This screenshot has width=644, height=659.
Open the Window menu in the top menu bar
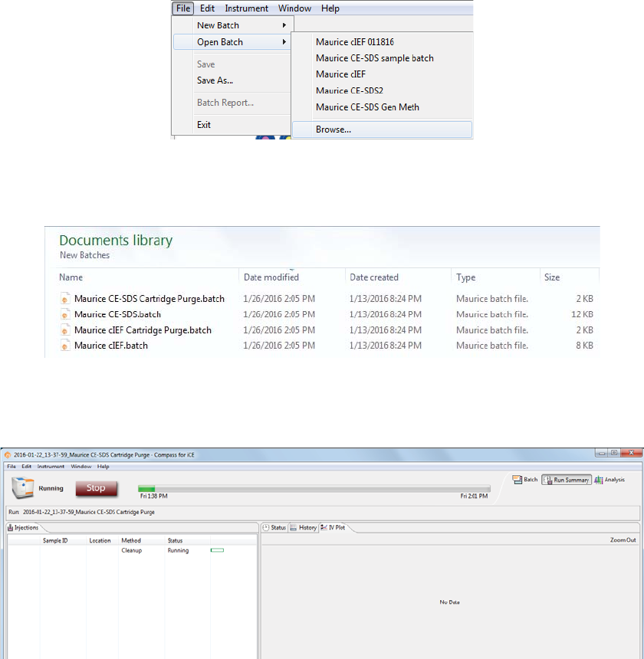[294, 8]
